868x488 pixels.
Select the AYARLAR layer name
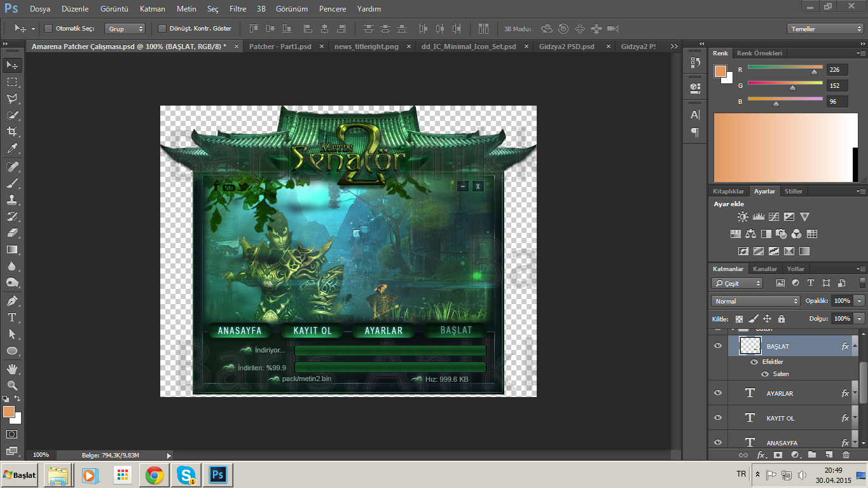point(780,393)
